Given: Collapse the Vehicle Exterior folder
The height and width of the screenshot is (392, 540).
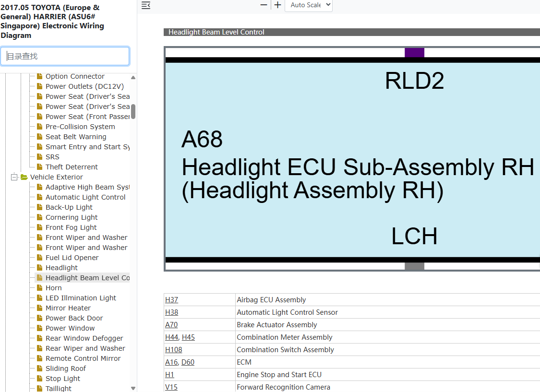Looking at the screenshot, I should (x=14, y=177).
